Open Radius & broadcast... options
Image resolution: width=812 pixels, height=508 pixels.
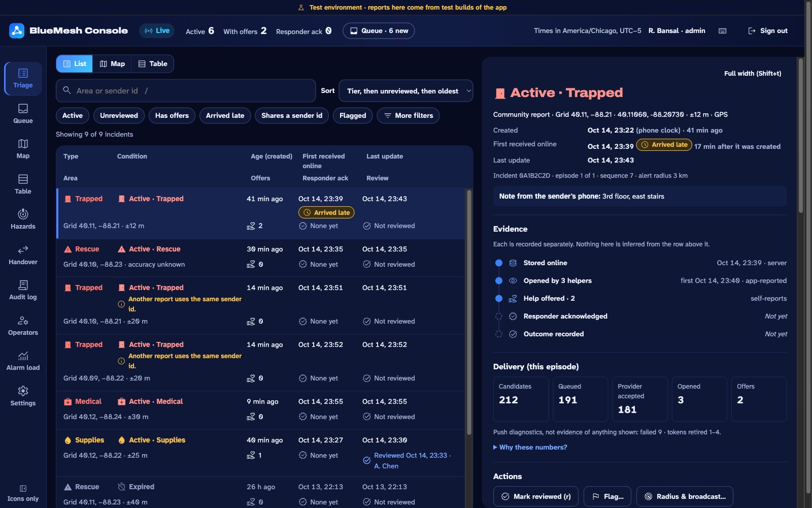tap(685, 496)
